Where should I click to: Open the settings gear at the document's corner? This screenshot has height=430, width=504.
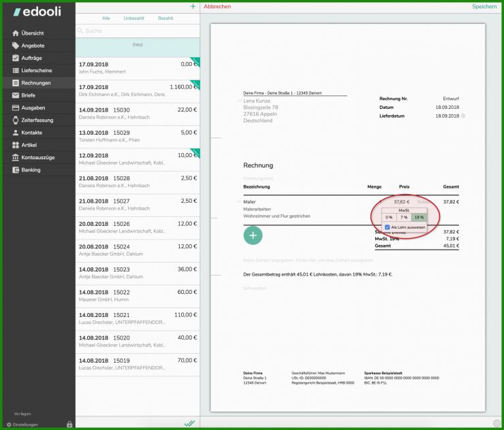497,423
